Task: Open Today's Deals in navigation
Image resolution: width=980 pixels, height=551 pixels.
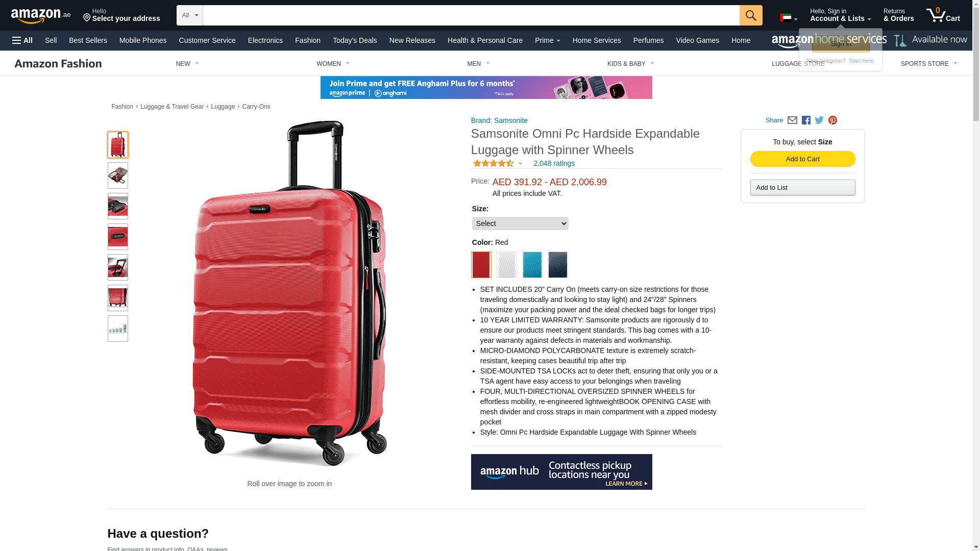Action: pos(355,40)
